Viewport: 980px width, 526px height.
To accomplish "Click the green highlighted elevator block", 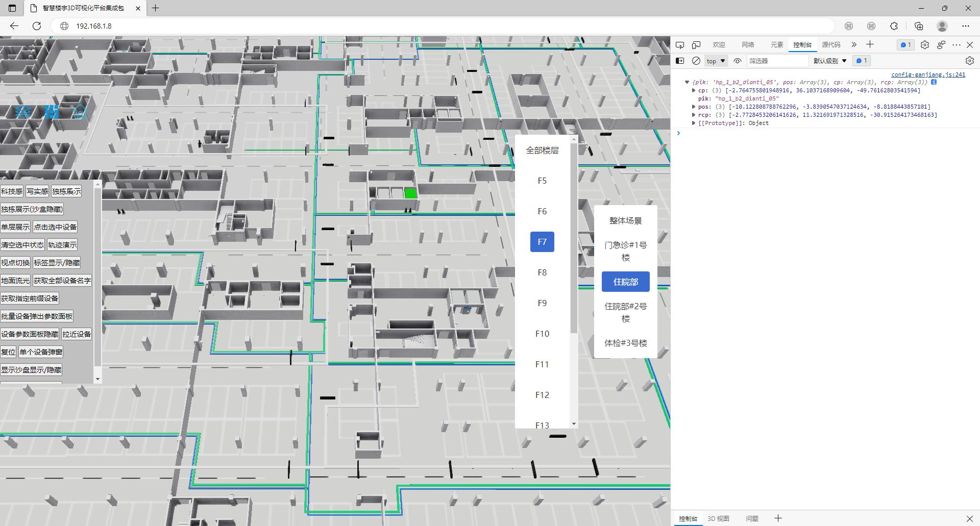I will (x=410, y=193).
